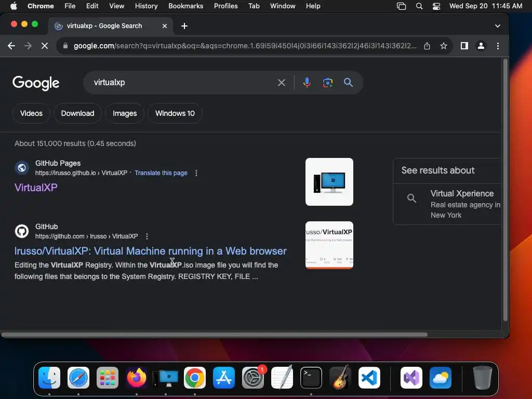This screenshot has height=399, width=532.
Task: Open lrusso/VirtualXP GitHub repository link
Action: point(150,251)
